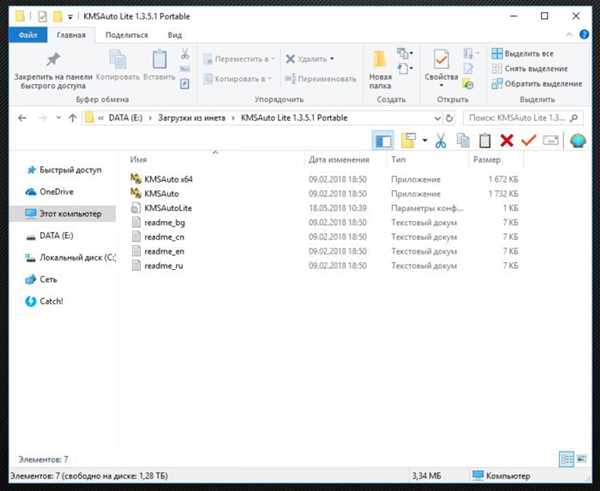Click rename icon in lower toolbar

pos(551,141)
